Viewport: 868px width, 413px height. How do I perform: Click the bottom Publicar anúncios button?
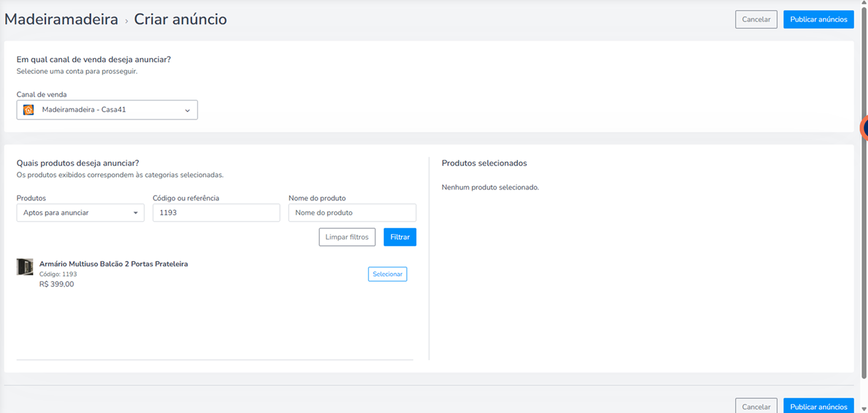click(x=818, y=406)
